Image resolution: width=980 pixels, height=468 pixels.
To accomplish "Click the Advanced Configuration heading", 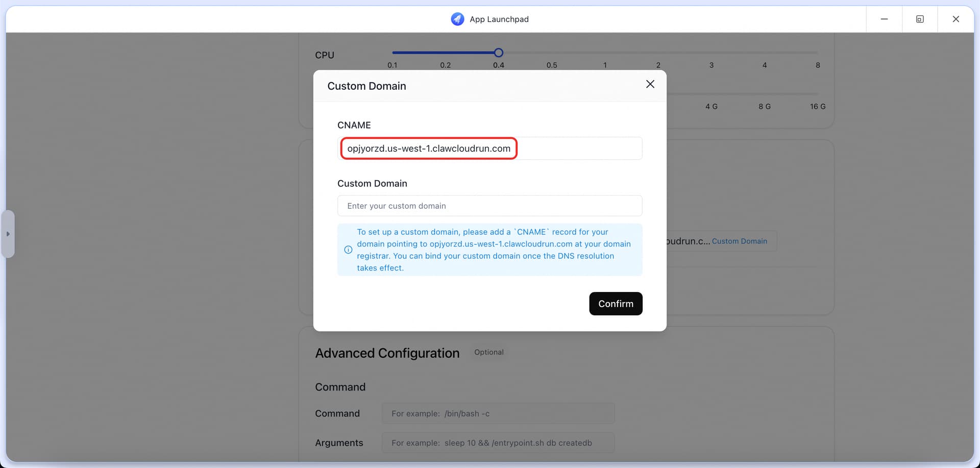I will (387, 353).
